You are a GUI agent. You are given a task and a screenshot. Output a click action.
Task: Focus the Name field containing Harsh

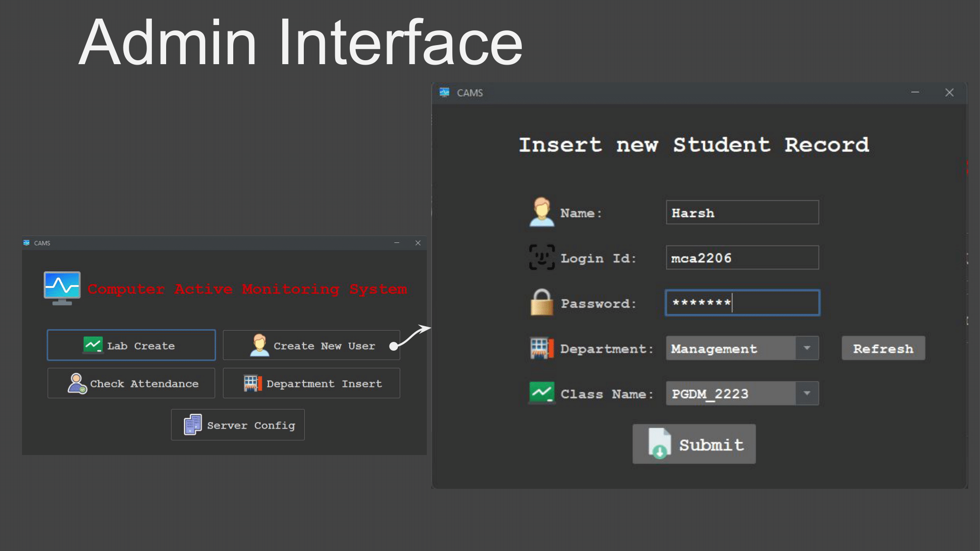point(742,213)
